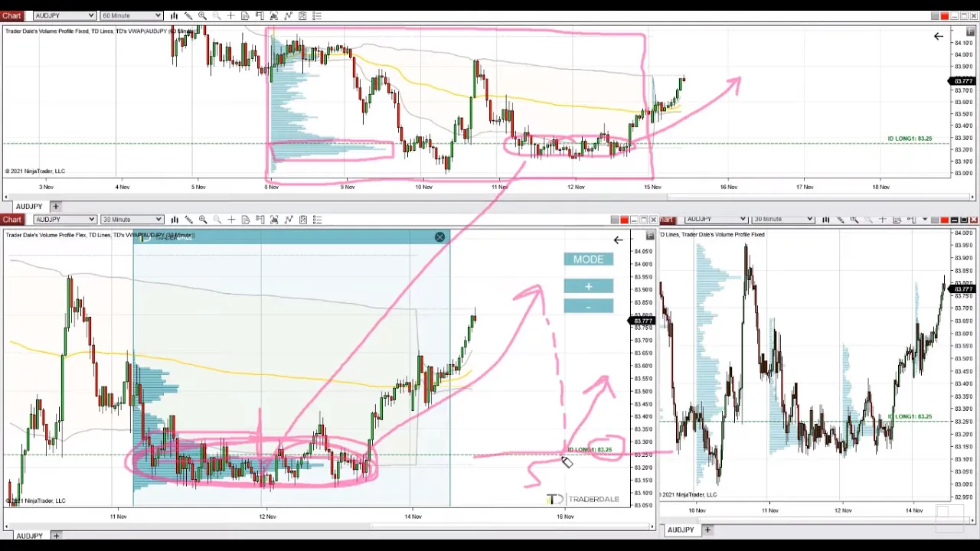
Task: Click 83.777 price marker in bottom-left chart
Action: tap(643, 321)
